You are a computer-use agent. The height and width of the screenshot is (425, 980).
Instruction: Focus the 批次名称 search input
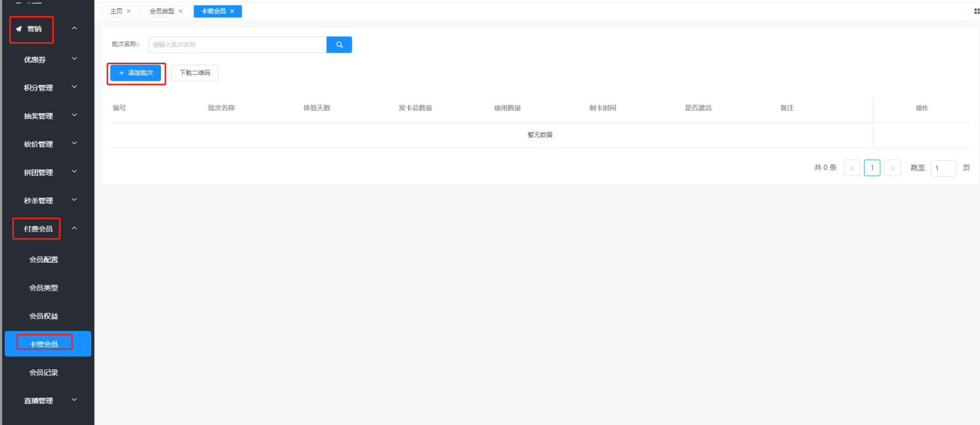(x=237, y=45)
